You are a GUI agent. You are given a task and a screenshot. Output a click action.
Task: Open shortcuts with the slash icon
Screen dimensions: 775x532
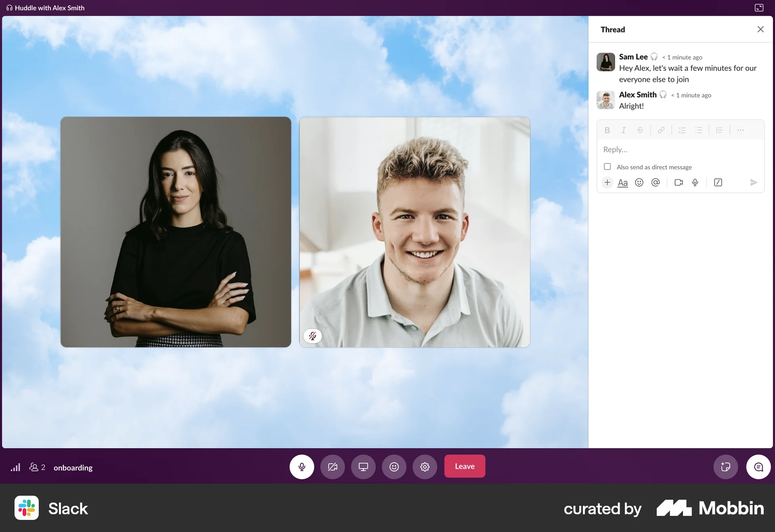718,182
